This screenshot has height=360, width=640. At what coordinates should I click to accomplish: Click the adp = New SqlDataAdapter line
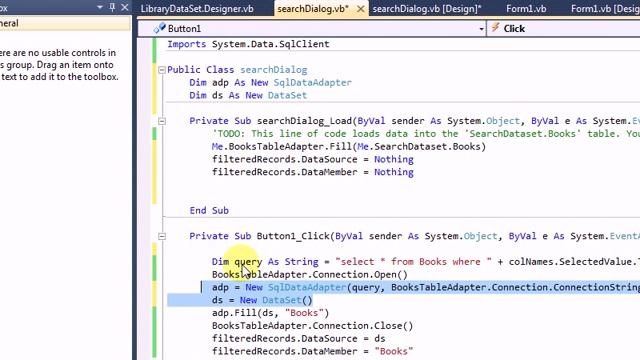(426, 287)
